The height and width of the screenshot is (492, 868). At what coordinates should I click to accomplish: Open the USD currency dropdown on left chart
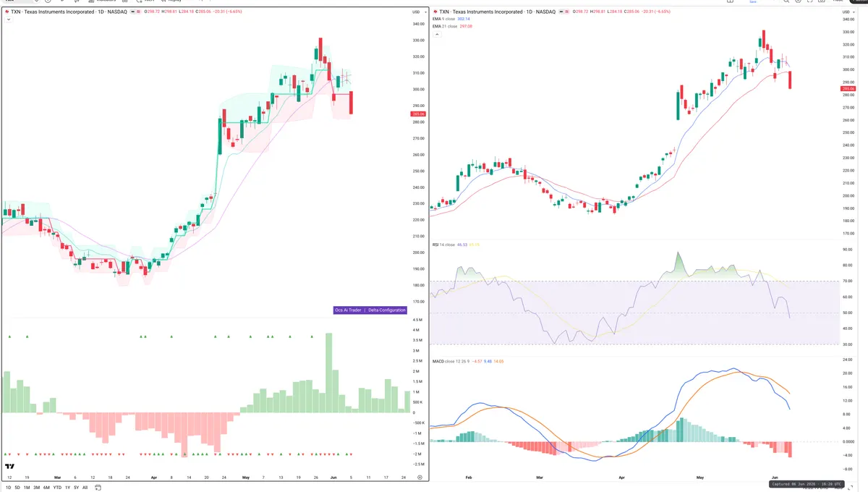[418, 12]
